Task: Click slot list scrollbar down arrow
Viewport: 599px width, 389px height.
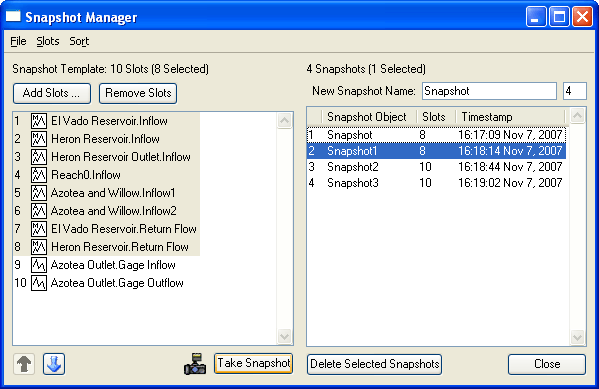Action: (x=285, y=337)
